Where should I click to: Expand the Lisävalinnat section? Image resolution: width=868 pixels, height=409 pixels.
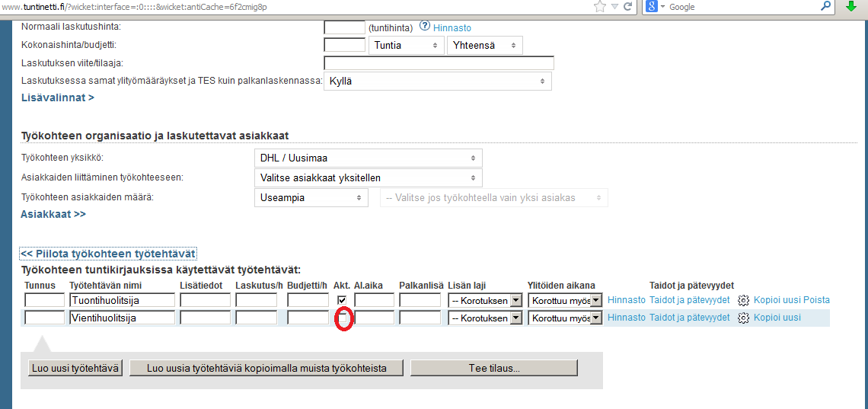(57, 97)
